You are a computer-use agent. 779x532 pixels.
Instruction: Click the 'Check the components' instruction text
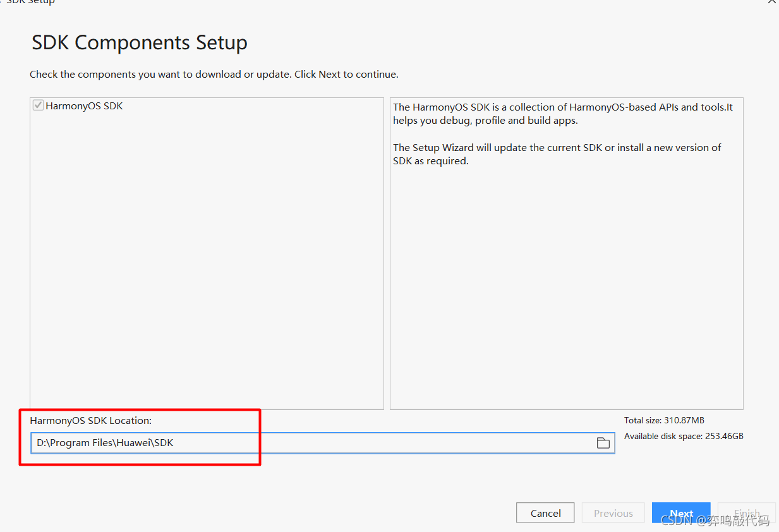(x=214, y=75)
